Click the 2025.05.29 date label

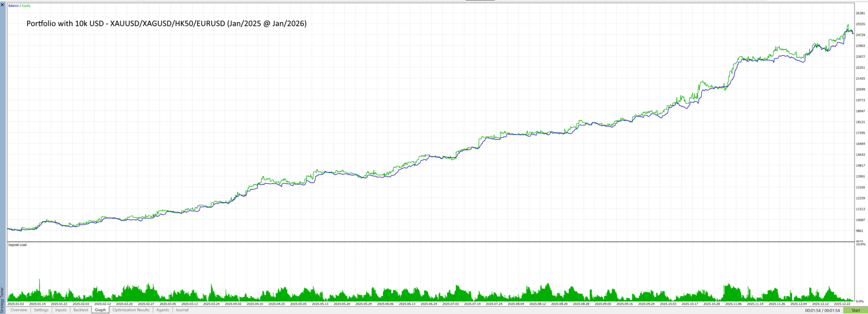[364, 304]
